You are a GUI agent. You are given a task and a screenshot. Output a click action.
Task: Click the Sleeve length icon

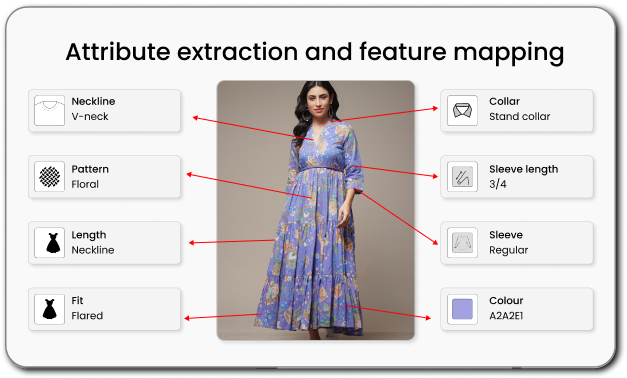(462, 177)
